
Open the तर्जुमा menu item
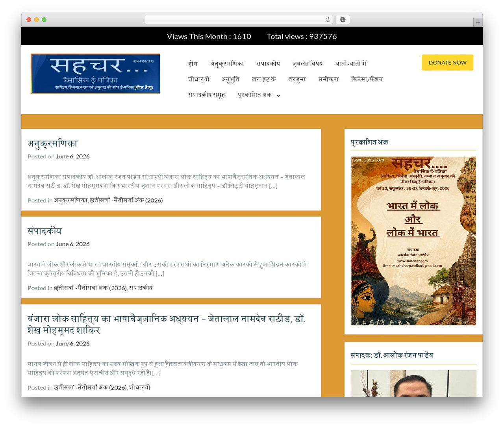(x=297, y=79)
